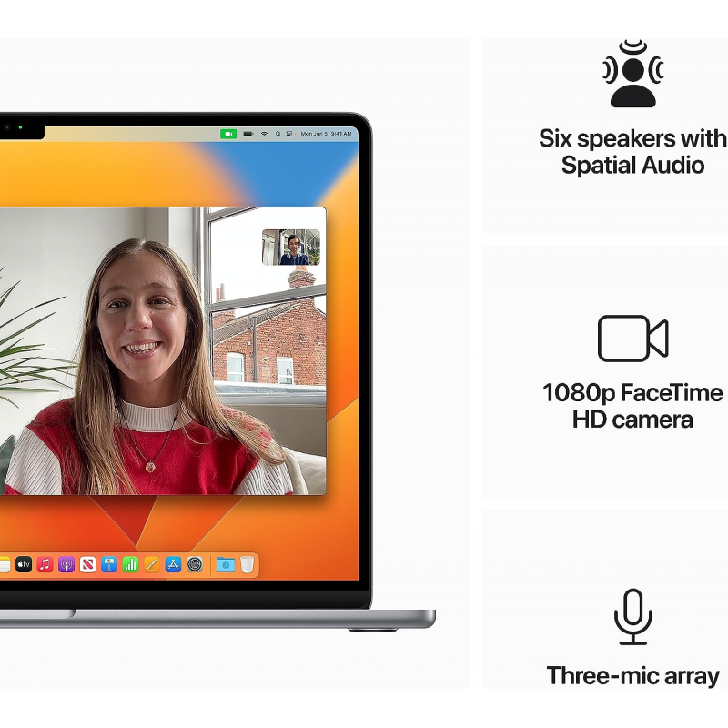Click the Spotlight search magnifier icon
The width and height of the screenshot is (728, 728).
(278, 134)
